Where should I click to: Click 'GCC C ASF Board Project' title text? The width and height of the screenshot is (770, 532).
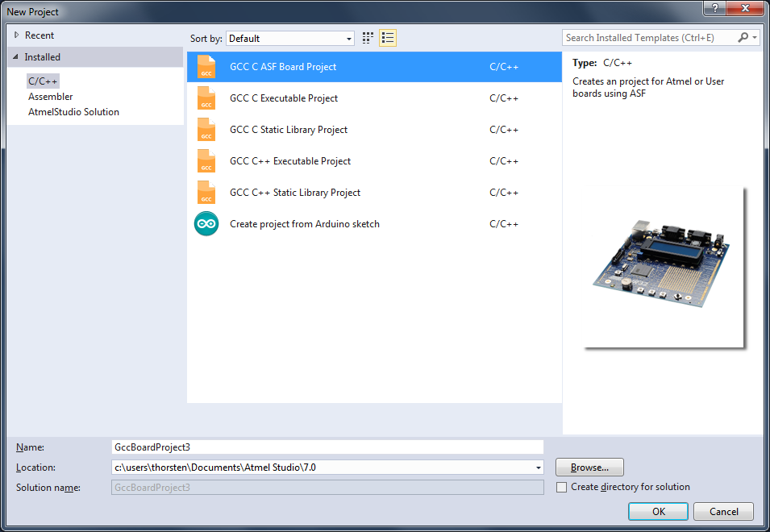[x=283, y=67]
